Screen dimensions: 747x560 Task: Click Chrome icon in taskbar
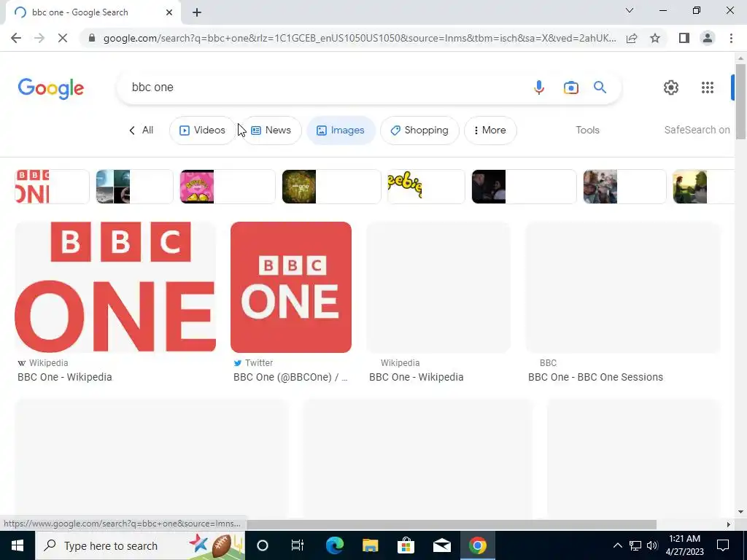pos(477,545)
